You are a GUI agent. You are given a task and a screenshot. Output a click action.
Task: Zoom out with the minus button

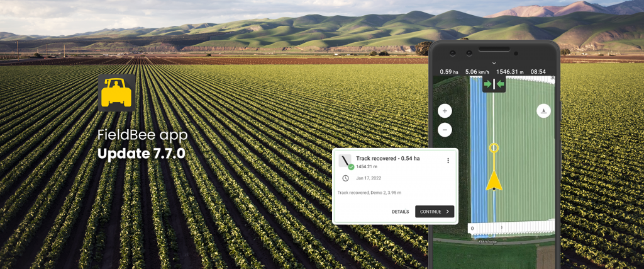click(x=445, y=130)
